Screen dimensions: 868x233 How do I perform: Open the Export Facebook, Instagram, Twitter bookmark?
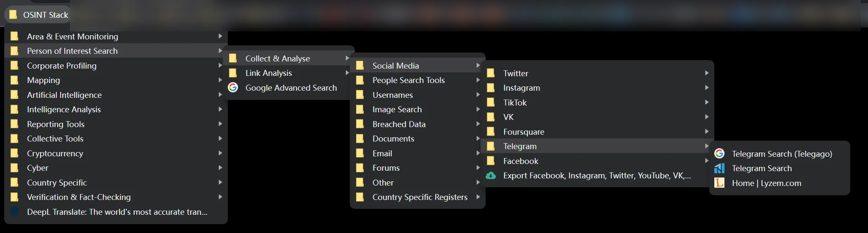[597, 175]
